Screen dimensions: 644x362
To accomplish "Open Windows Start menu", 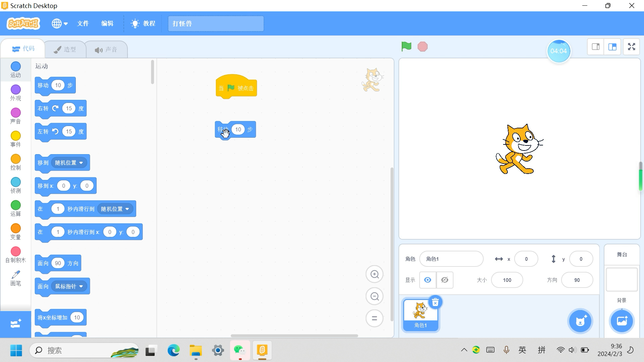I will (x=16, y=351).
